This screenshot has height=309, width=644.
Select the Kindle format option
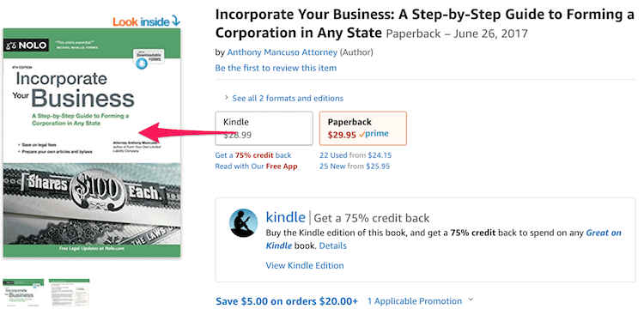(264, 129)
